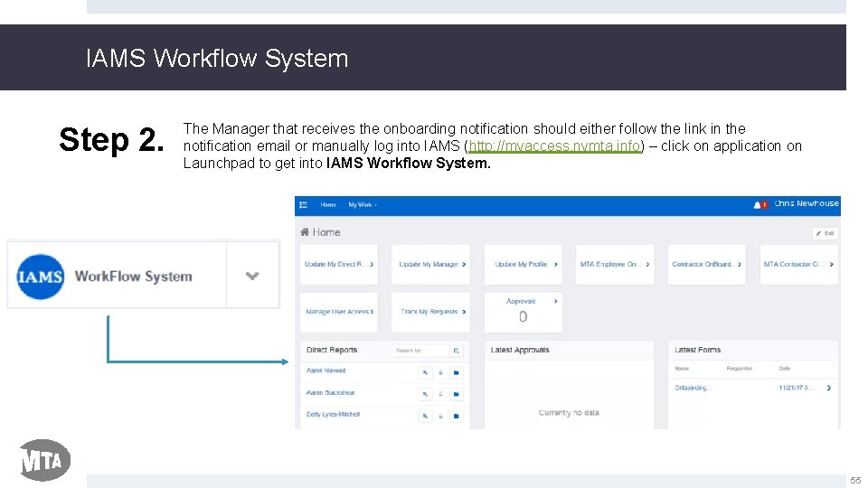Click the 'Currently no data' message
This screenshot has height=488, width=868.
click(x=569, y=413)
